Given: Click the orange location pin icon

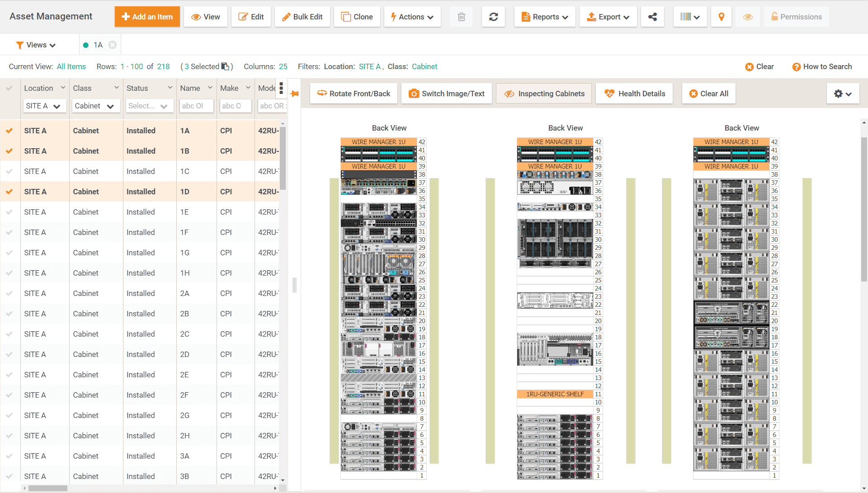Looking at the screenshot, I should (721, 17).
